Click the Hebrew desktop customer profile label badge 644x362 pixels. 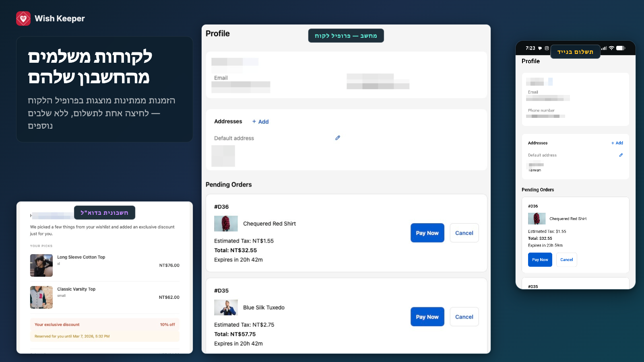point(346,36)
